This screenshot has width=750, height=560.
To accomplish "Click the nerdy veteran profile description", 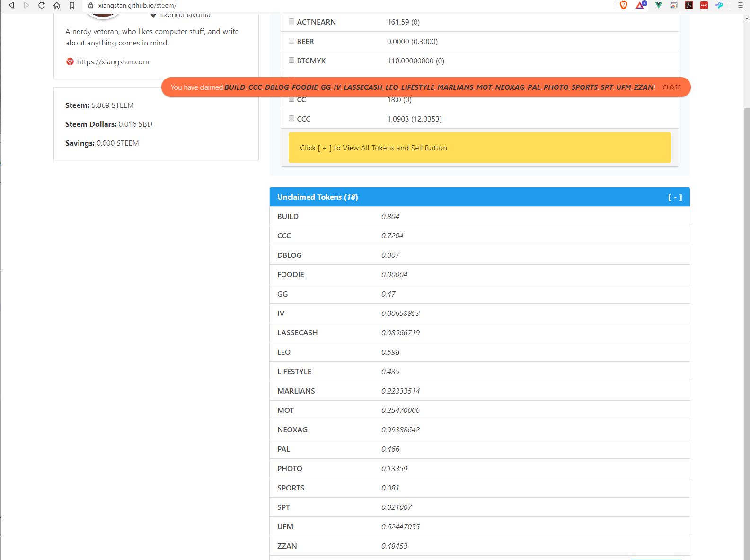I will (152, 37).
